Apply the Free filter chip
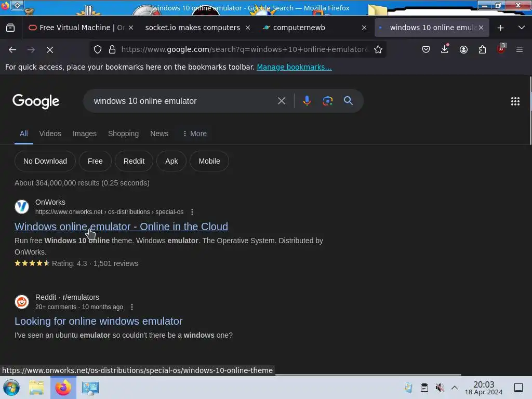This screenshot has height=399, width=532. coord(96,161)
